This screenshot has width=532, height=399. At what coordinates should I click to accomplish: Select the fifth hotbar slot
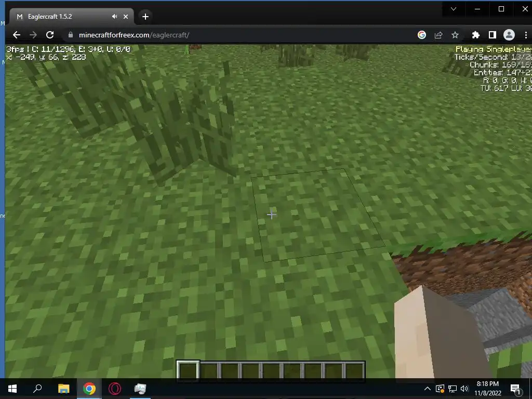pos(271,370)
